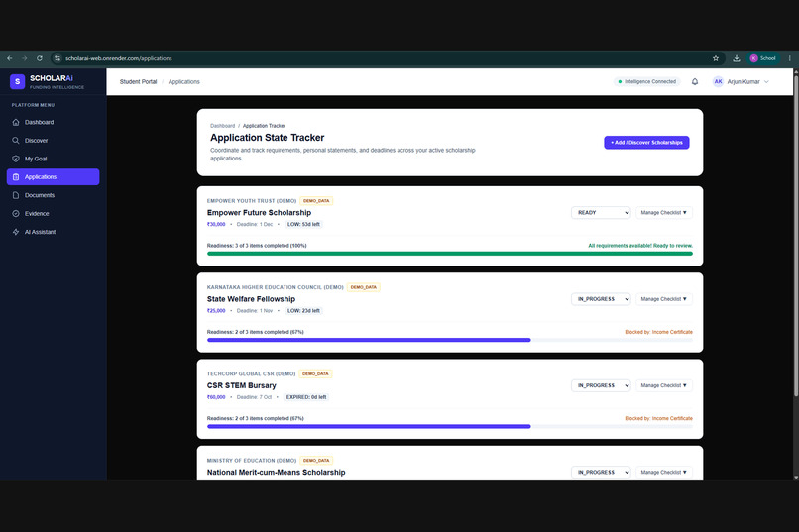Click the School browser profile chip

[763, 59]
